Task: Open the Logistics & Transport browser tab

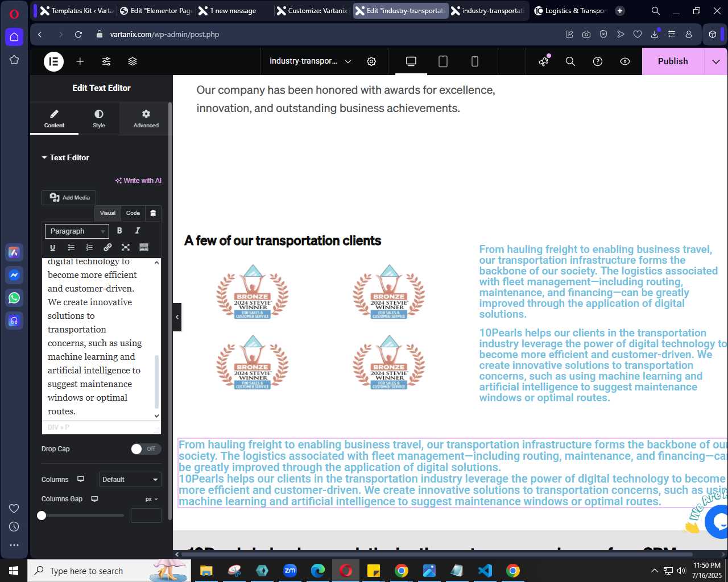Action: [x=570, y=11]
